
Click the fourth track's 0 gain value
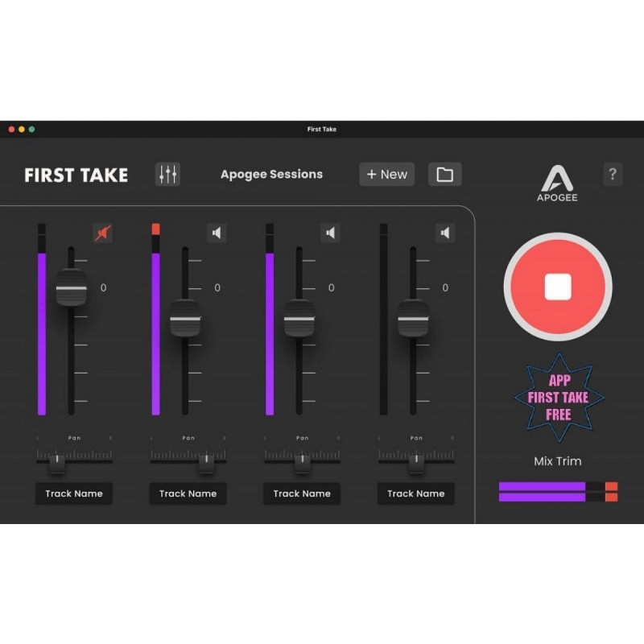[445, 288]
